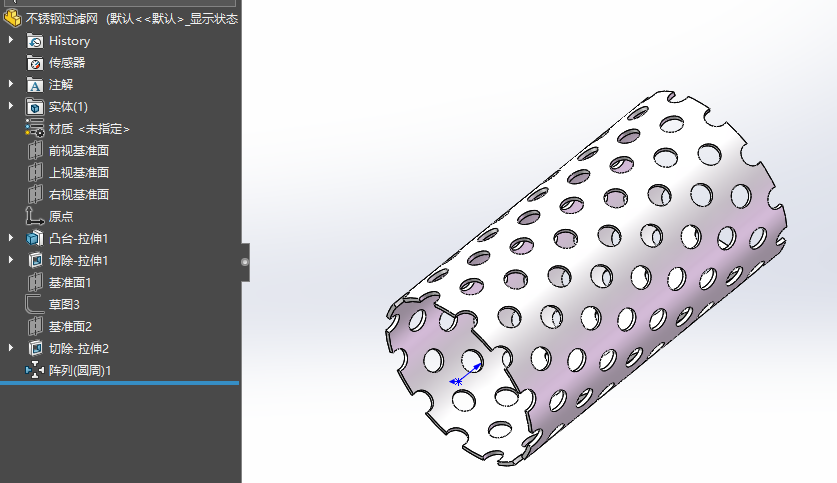The width and height of the screenshot is (837, 483).
Task: Click the 阵列(圆周)1 circular pattern icon
Action: tap(35, 370)
